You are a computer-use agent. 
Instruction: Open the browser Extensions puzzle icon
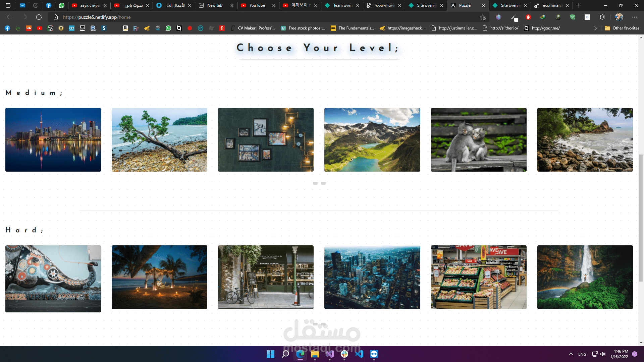pos(602,17)
